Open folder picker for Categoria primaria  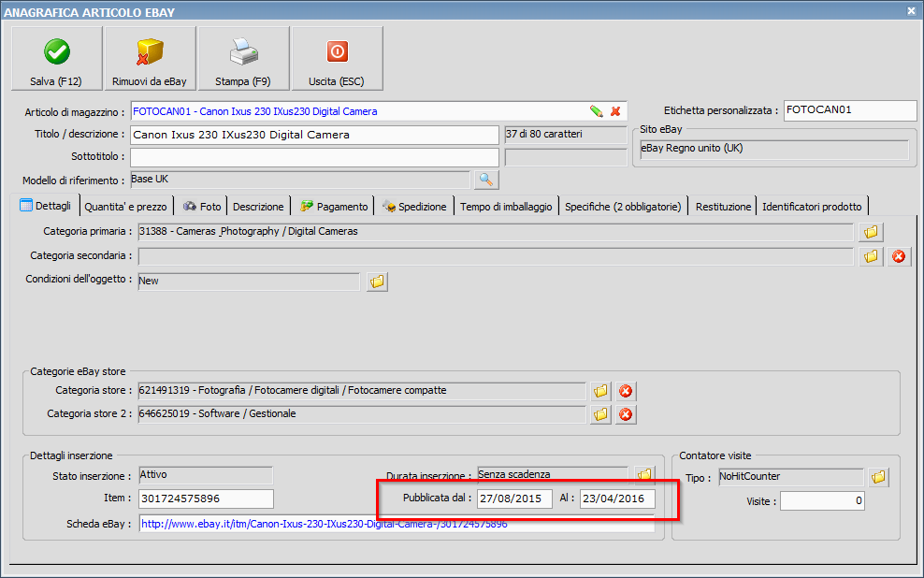tap(871, 232)
